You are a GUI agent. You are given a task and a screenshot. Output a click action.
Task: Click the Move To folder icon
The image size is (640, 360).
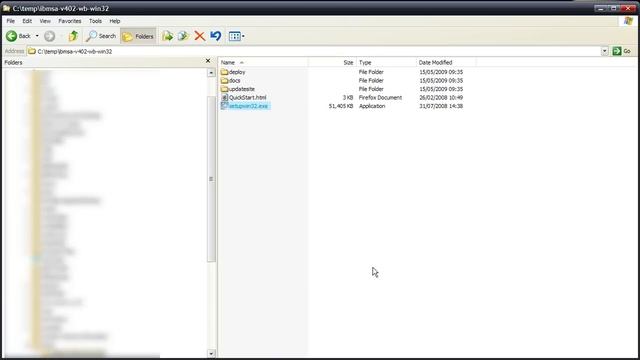click(x=167, y=36)
